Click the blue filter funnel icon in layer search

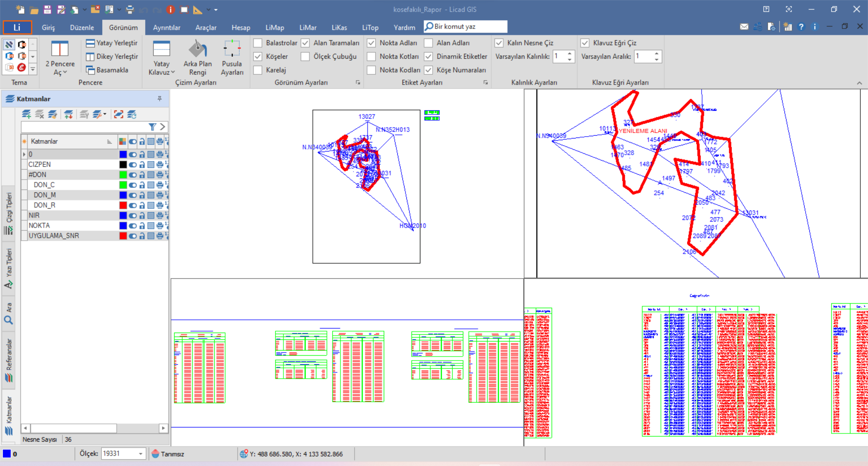click(x=152, y=127)
